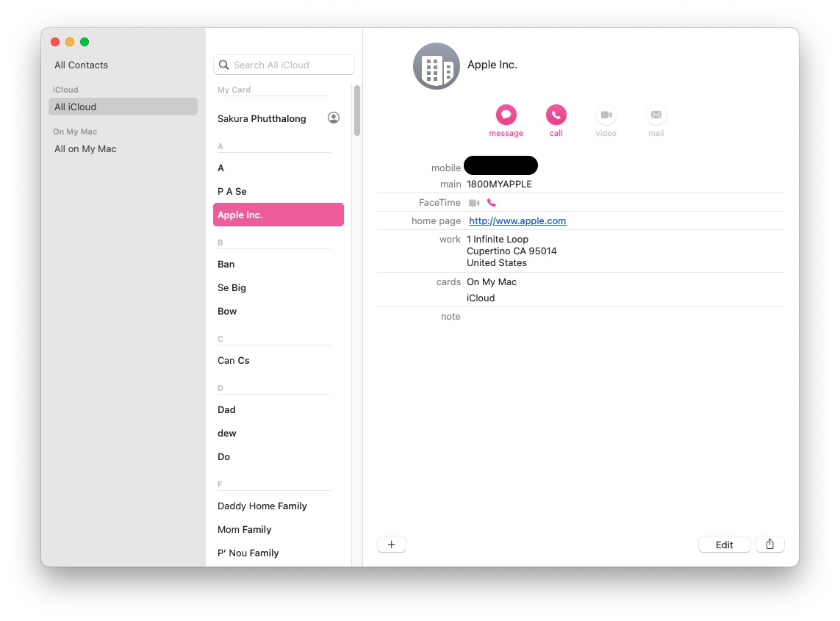Select Daddy Home Family contact
Screen dimensions: 840x621
[x=262, y=506]
